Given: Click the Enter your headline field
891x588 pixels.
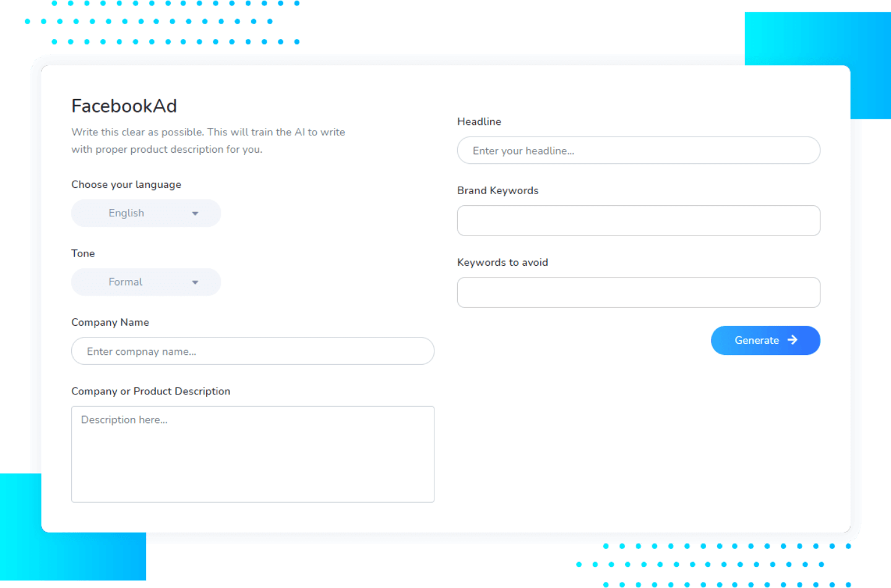Looking at the screenshot, I should (x=639, y=150).
